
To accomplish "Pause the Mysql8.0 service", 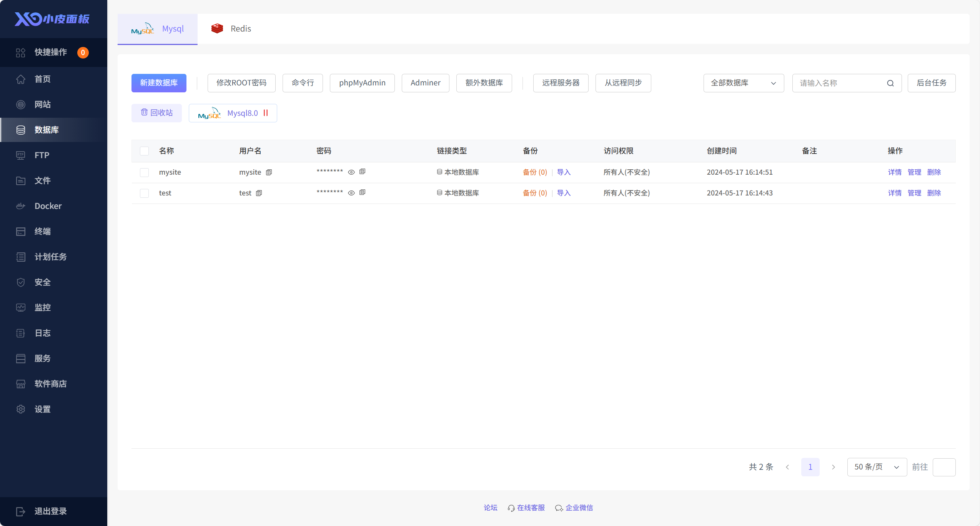I will click(x=266, y=113).
